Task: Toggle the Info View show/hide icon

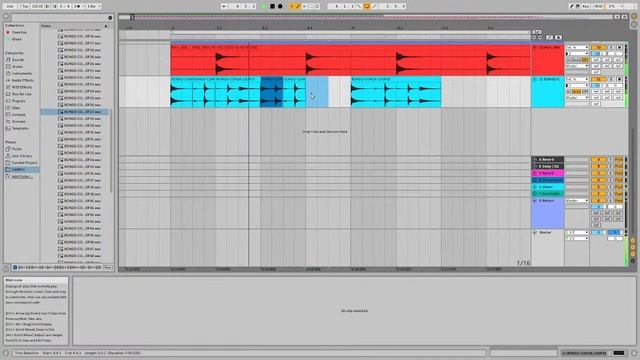Action: [6, 353]
